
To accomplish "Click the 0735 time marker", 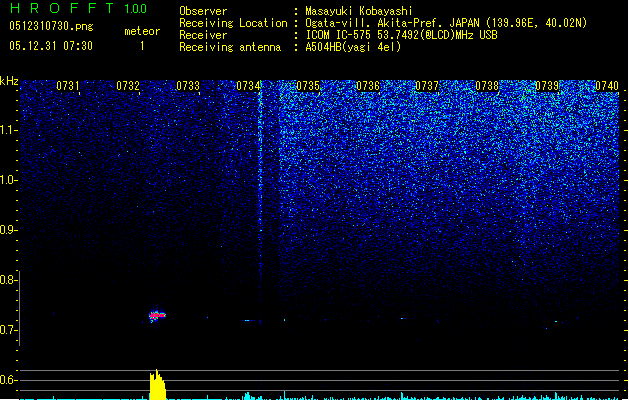I will coord(308,86).
